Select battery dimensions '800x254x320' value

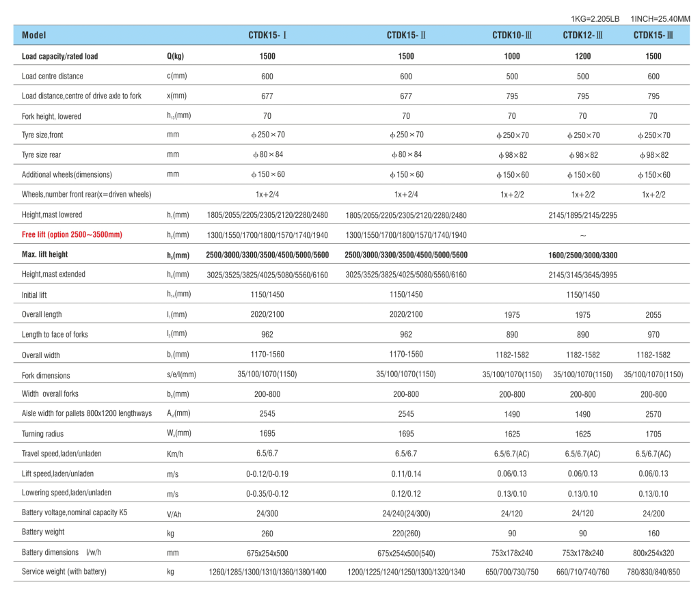pos(653,553)
